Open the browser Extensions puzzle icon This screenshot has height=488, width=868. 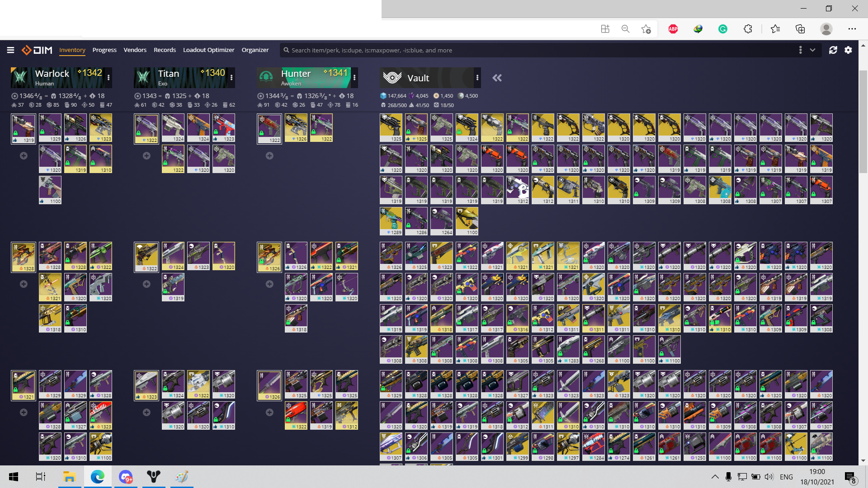tap(748, 29)
